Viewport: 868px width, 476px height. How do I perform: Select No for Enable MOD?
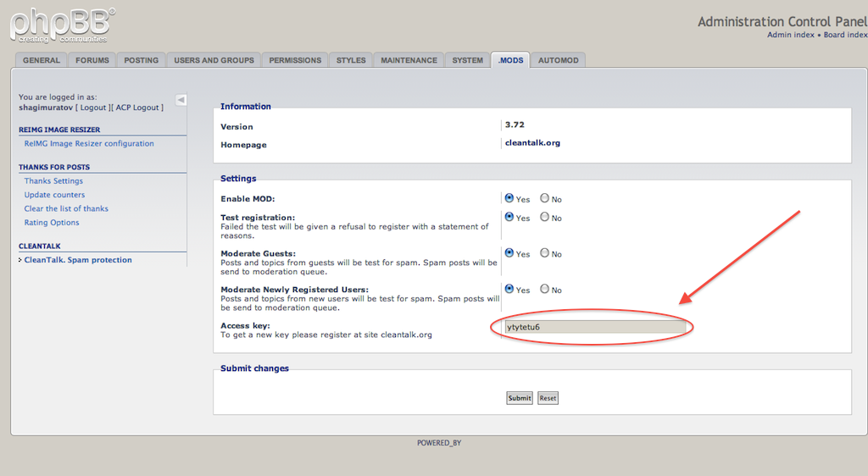coord(545,198)
